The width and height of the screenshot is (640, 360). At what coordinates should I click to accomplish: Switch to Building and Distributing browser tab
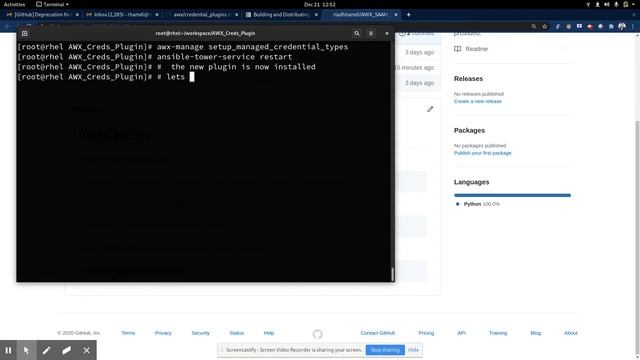281,15
